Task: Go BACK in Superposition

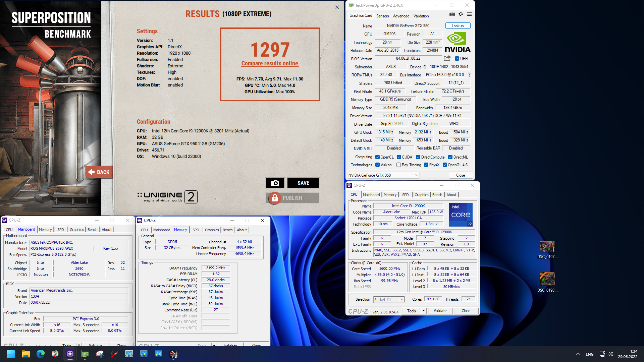Action: (99, 172)
